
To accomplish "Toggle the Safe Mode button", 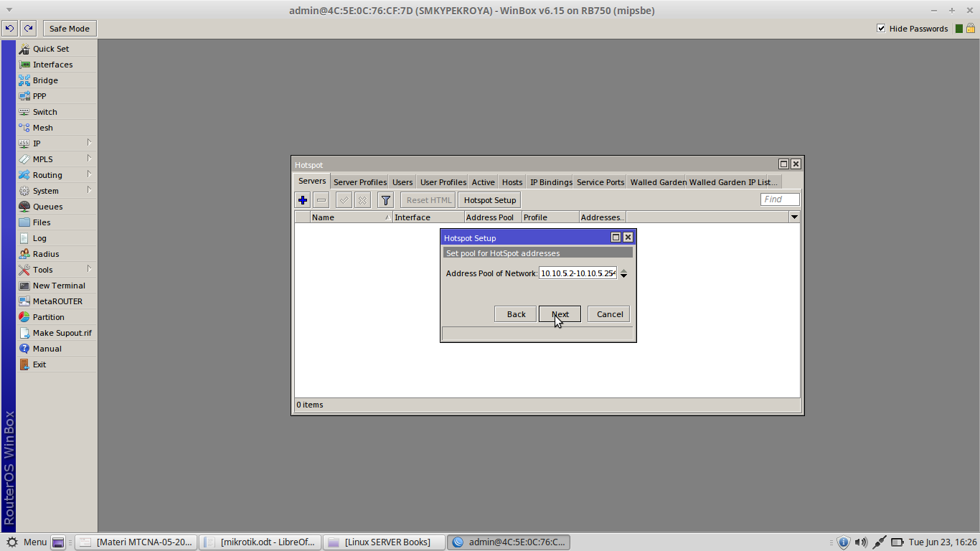I will point(70,29).
